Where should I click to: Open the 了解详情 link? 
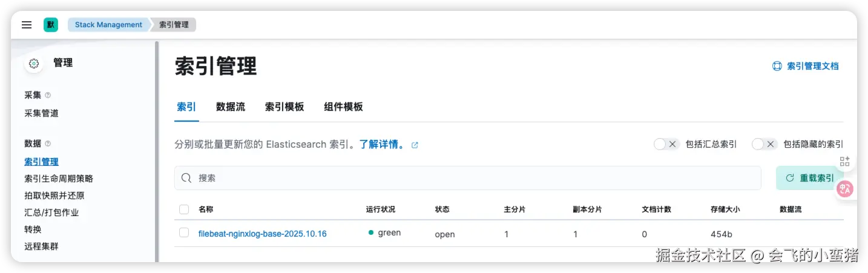[x=383, y=145]
